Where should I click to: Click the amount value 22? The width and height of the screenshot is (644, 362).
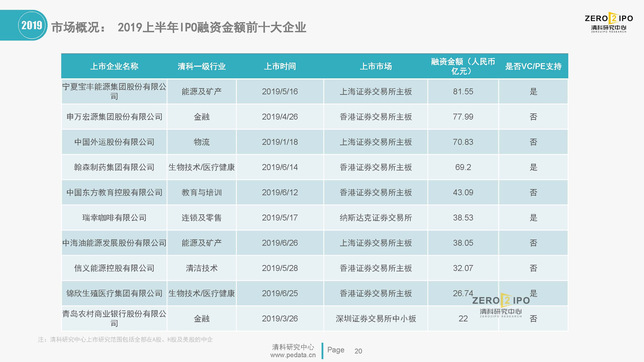point(463,319)
